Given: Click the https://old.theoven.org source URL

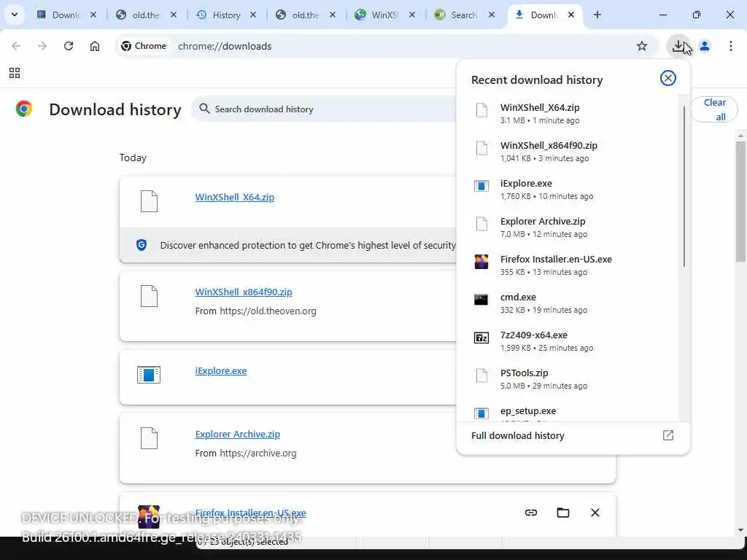Looking at the screenshot, I should tap(268, 311).
